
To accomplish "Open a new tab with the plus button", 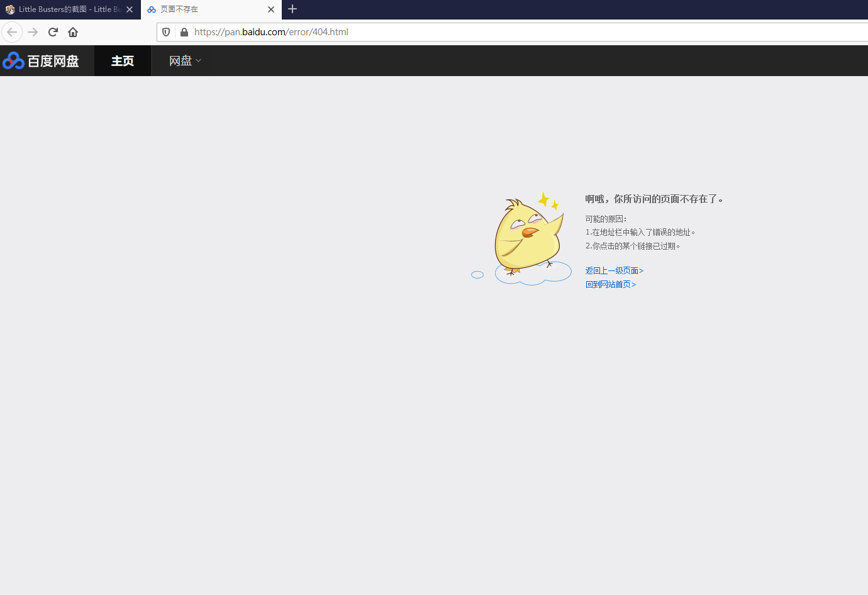I will pyautogui.click(x=292, y=9).
